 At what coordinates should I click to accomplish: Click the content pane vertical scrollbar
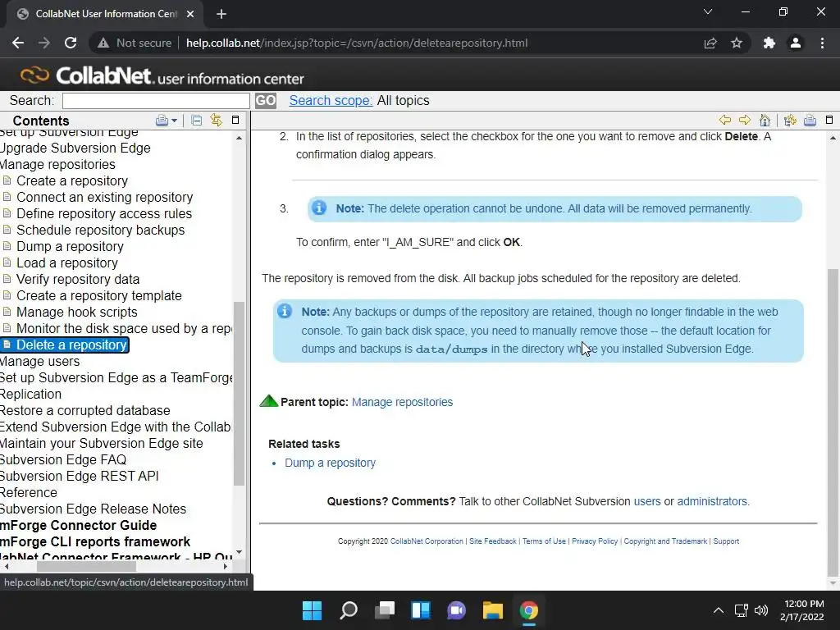pyautogui.click(x=833, y=423)
